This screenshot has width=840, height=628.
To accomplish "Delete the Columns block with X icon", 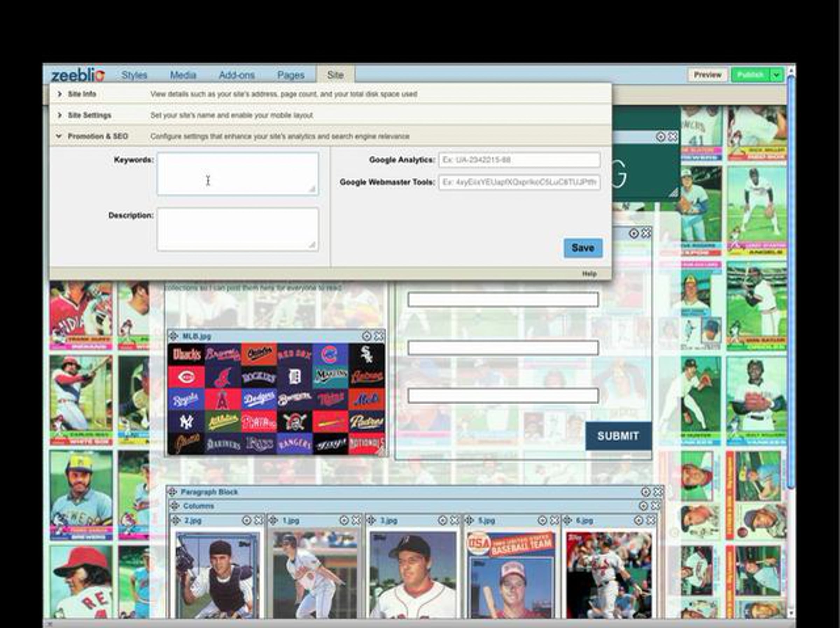I will (x=656, y=506).
